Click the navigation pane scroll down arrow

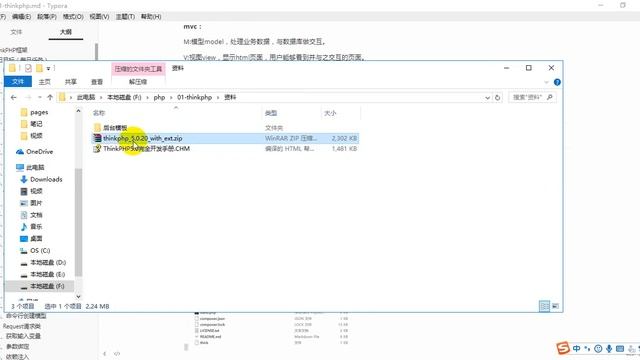tap(78, 297)
